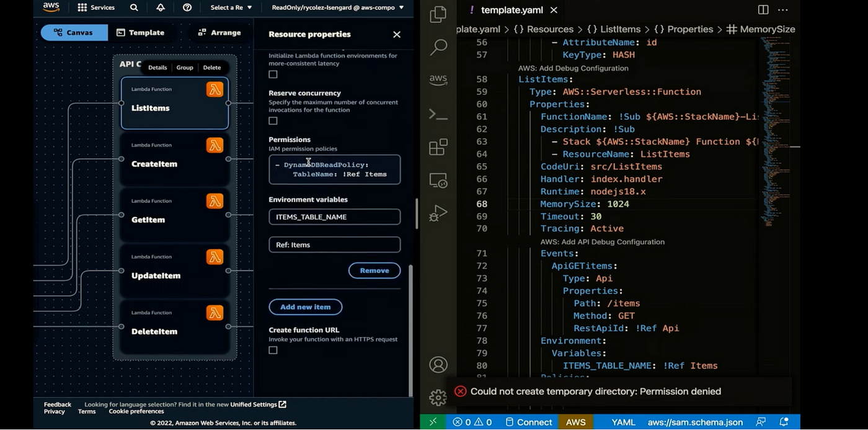Click the GetItem Lambda icon
The width and height of the screenshot is (868, 430).
click(x=215, y=201)
